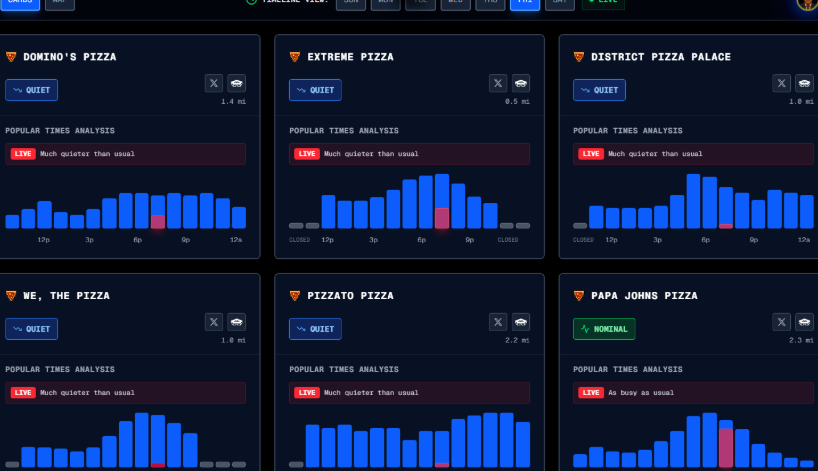Click 'Popular Times Analysis' heading on Extreme Pizza card
Image resolution: width=818 pixels, height=471 pixels.
tap(344, 131)
